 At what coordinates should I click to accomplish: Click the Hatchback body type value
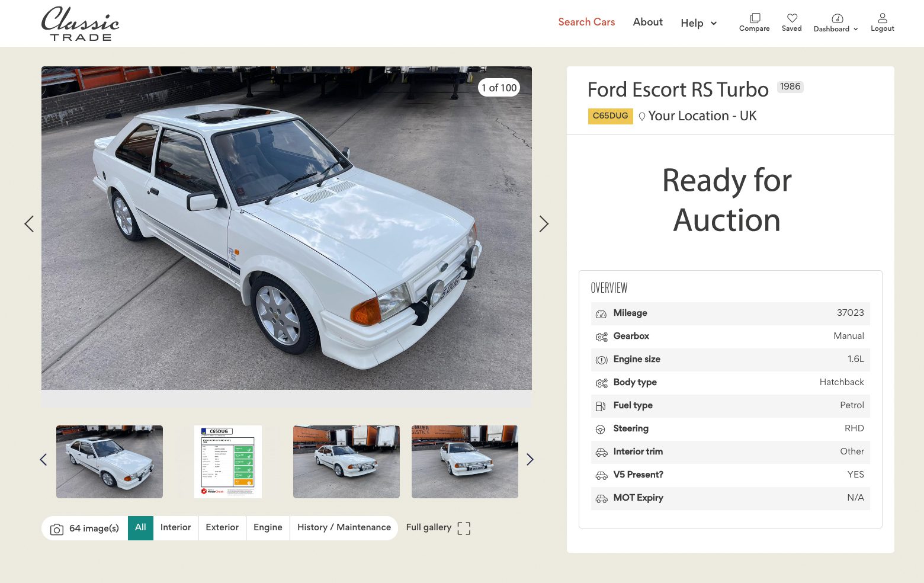pos(842,382)
